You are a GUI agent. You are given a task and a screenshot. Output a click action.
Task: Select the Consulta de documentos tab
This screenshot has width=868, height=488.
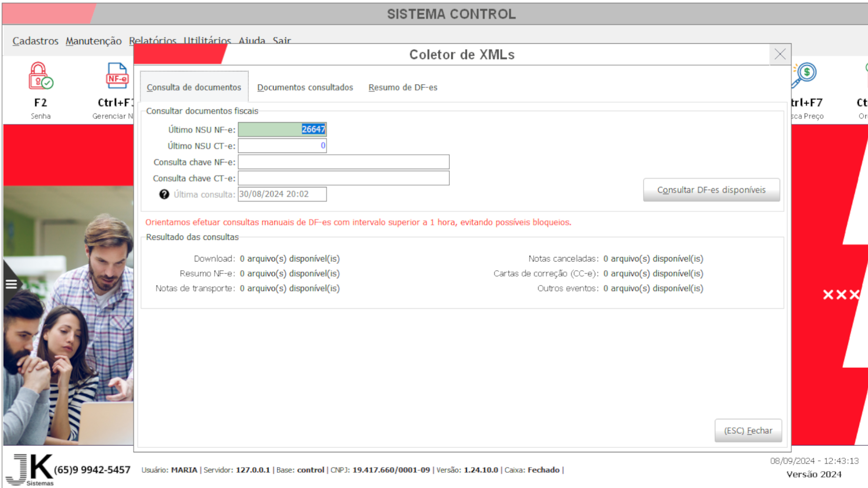pos(194,88)
